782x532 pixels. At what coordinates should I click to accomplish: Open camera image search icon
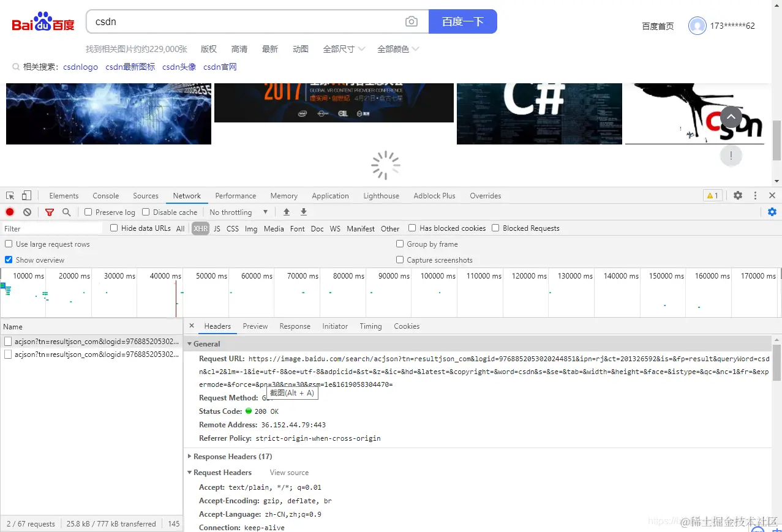pos(412,21)
